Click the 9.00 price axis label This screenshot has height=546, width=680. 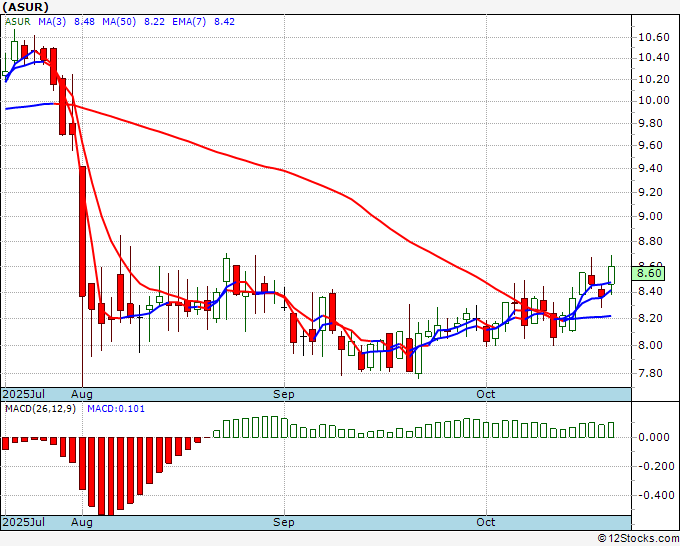(x=651, y=216)
